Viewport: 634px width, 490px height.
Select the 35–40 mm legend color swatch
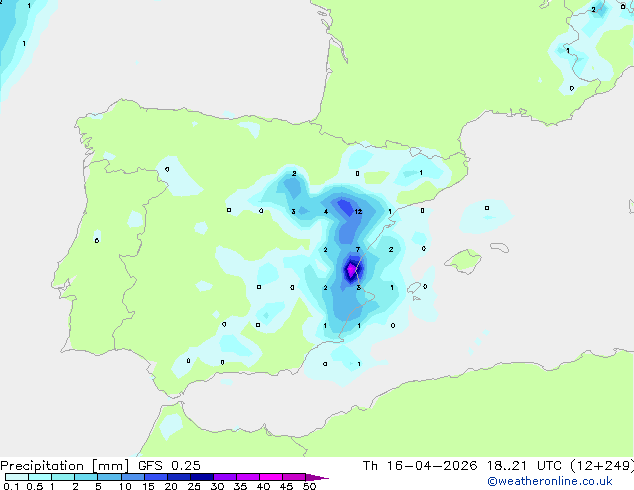point(248,477)
